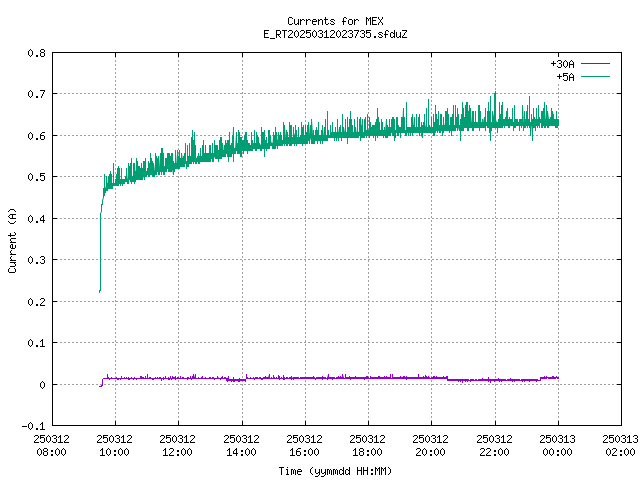Click the y-axis tick label 0.5
The height and width of the screenshot is (480, 640).
pyautogui.click(x=36, y=177)
